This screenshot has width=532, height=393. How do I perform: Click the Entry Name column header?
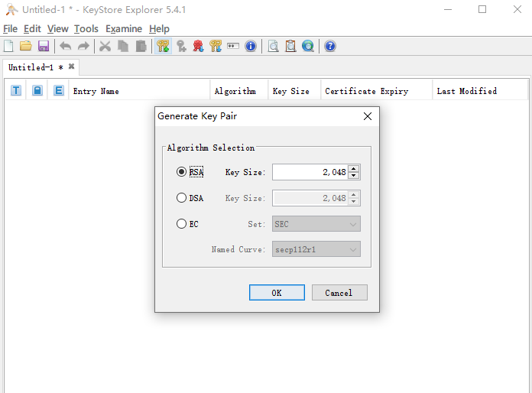click(139, 91)
